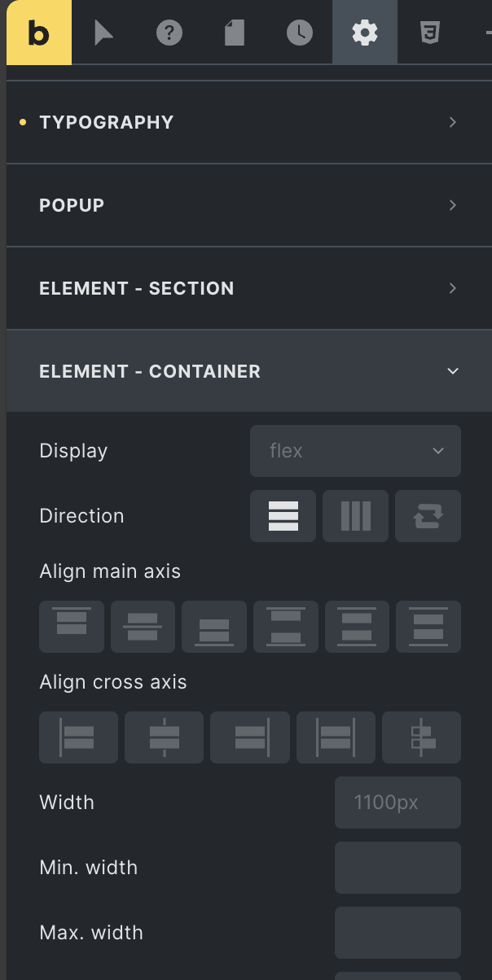
Task: Toggle the reverse direction icon
Action: coord(428,516)
